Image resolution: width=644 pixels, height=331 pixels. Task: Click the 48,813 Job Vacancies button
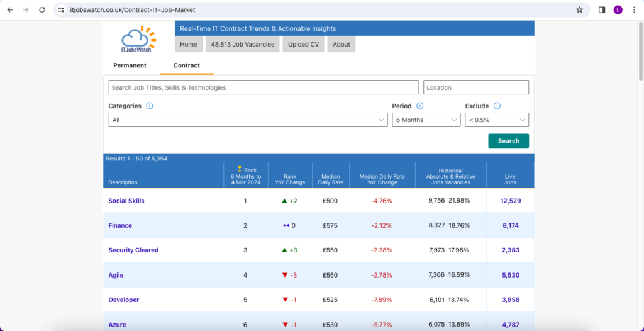(242, 45)
